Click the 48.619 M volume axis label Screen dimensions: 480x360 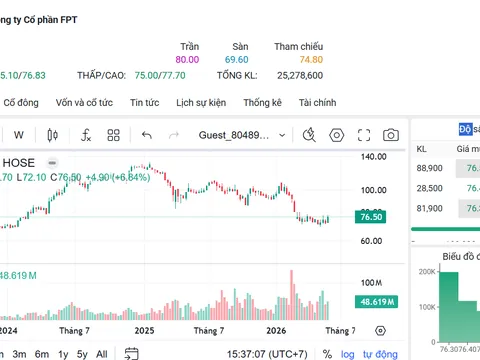click(x=376, y=302)
